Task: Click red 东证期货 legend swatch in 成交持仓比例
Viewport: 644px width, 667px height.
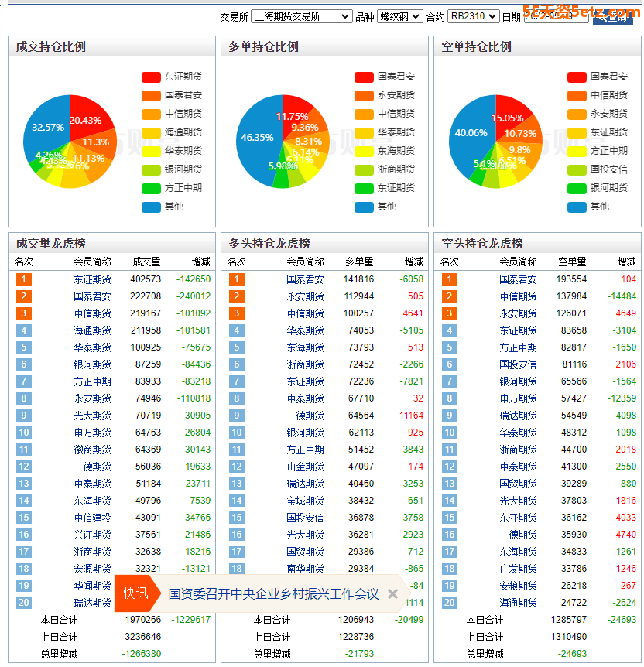Action: click(151, 77)
